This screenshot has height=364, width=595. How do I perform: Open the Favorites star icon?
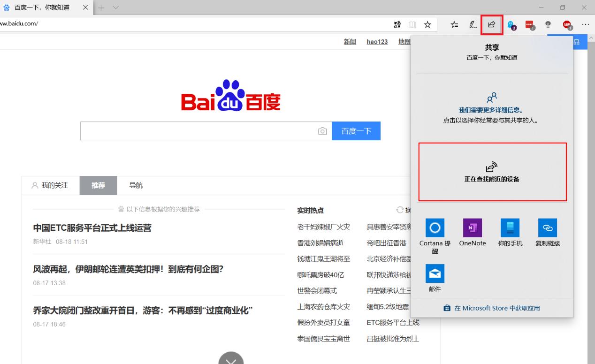427,24
